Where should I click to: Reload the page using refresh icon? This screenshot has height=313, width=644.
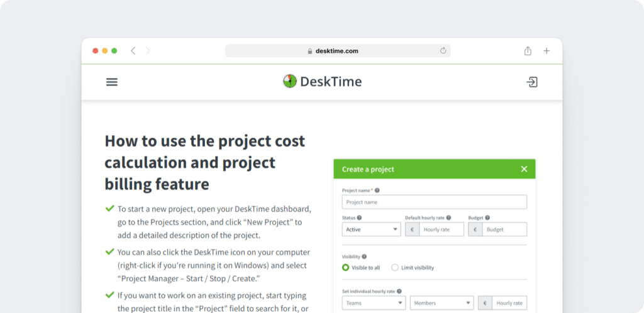pyautogui.click(x=443, y=51)
